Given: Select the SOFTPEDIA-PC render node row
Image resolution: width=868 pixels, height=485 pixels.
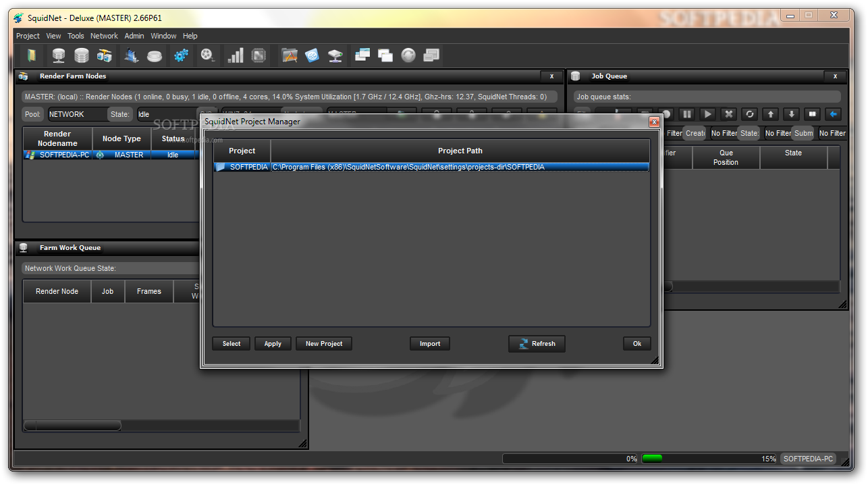Looking at the screenshot, I should pos(111,155).
